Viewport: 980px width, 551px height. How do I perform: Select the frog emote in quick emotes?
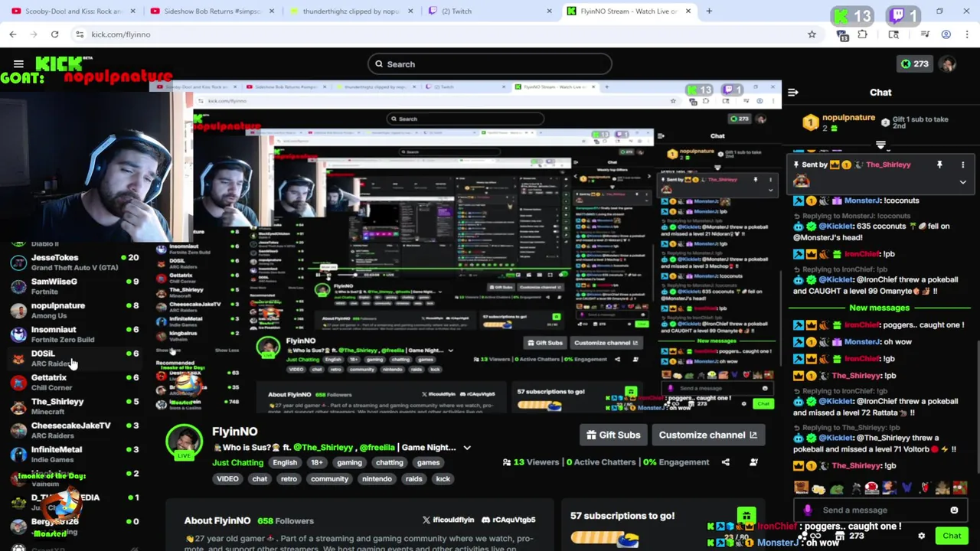click(837, 488)
